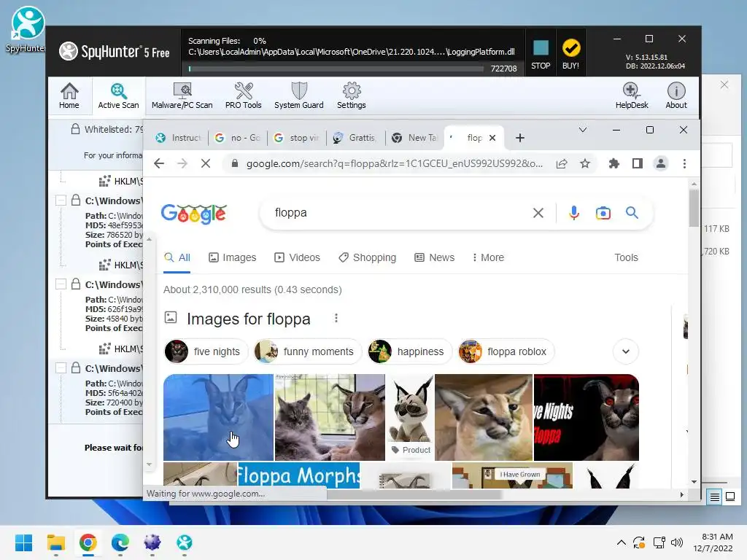
Task: Submit search with magnifier icon
Action: (632, 213)
